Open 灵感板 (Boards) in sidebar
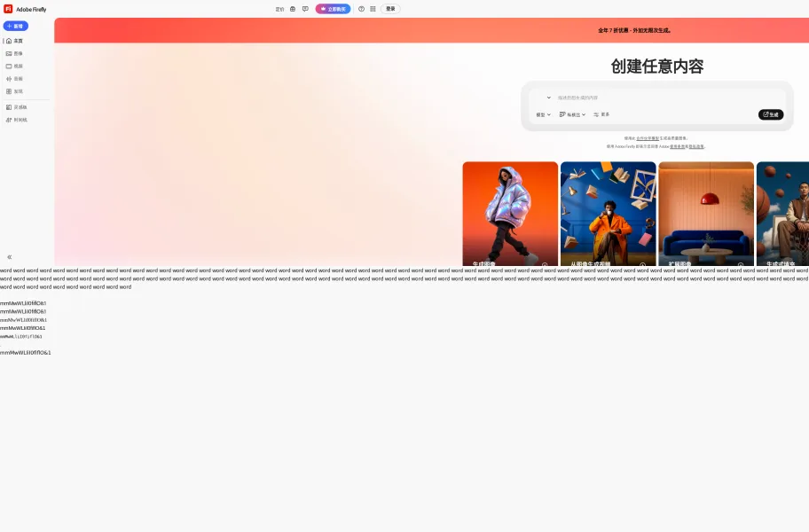 click(x=16, y=107)
